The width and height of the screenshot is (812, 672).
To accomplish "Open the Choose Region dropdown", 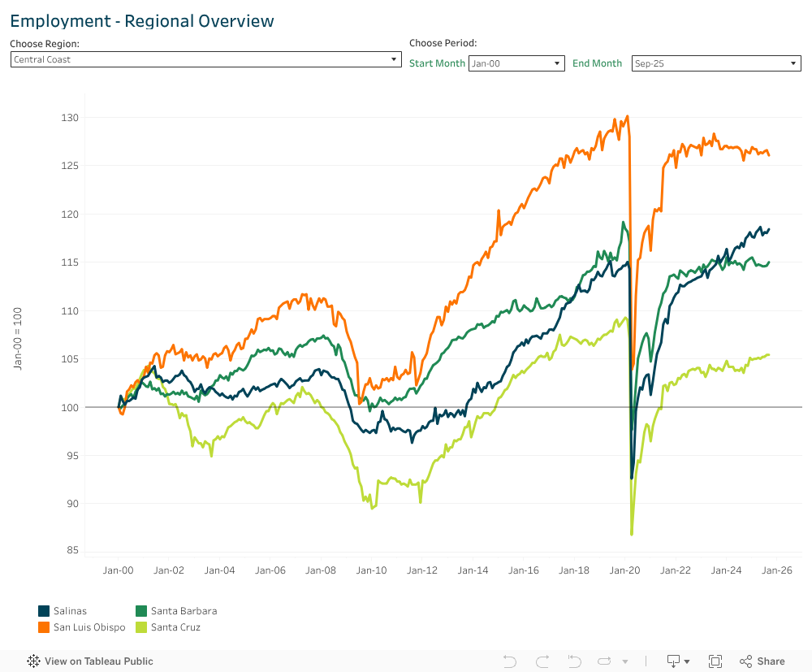I will click(x=206, y=59).
